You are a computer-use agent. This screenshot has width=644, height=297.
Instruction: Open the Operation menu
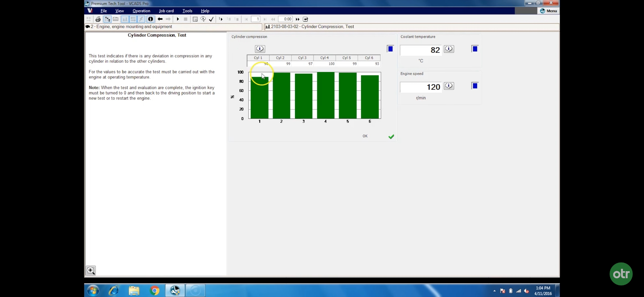point(141,11)
